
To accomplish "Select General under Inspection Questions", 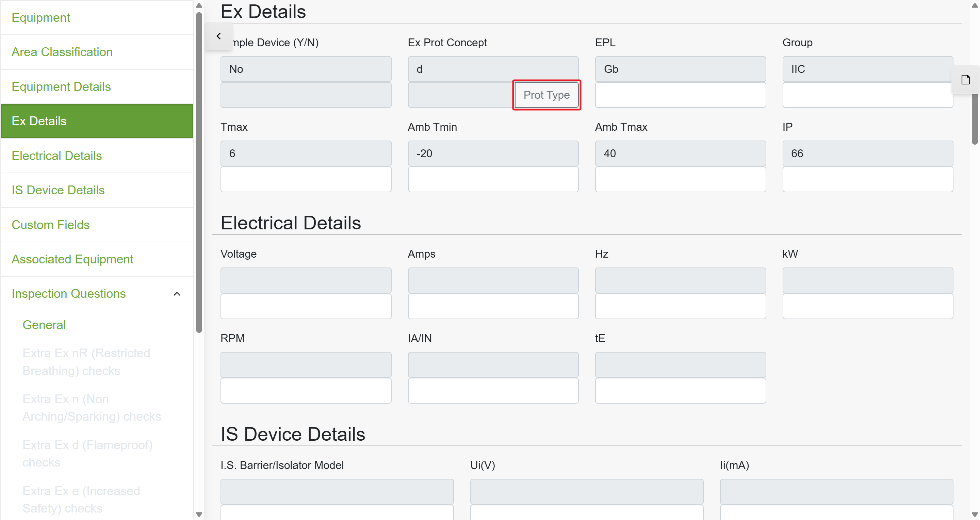I will pos(44,325).
